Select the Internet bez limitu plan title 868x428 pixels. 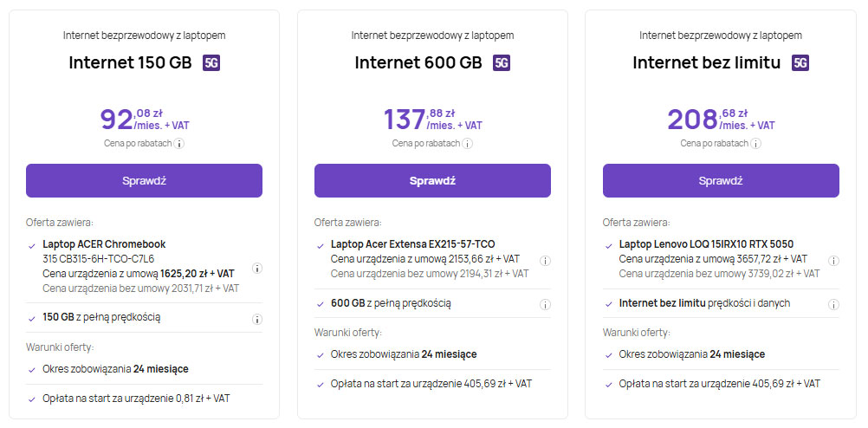coord(707,62)
